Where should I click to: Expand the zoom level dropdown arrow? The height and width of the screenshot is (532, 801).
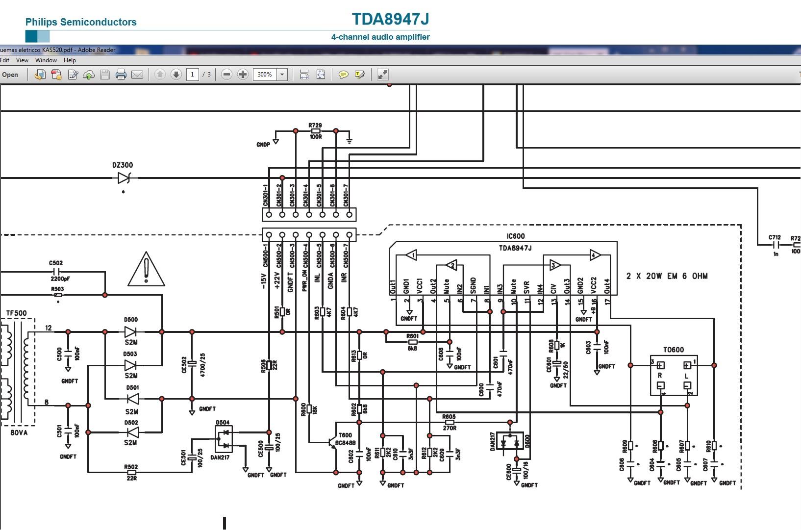click(x=282, y=75)
